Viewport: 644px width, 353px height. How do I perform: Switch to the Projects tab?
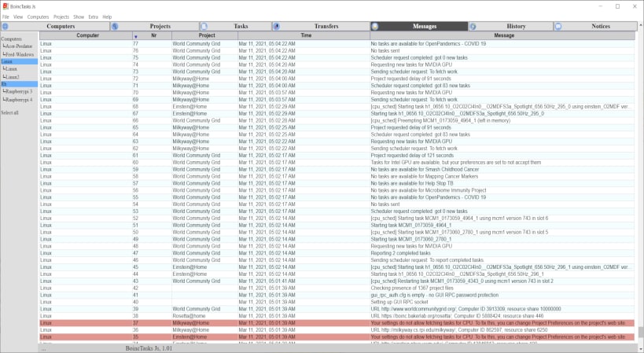(155, 26)
